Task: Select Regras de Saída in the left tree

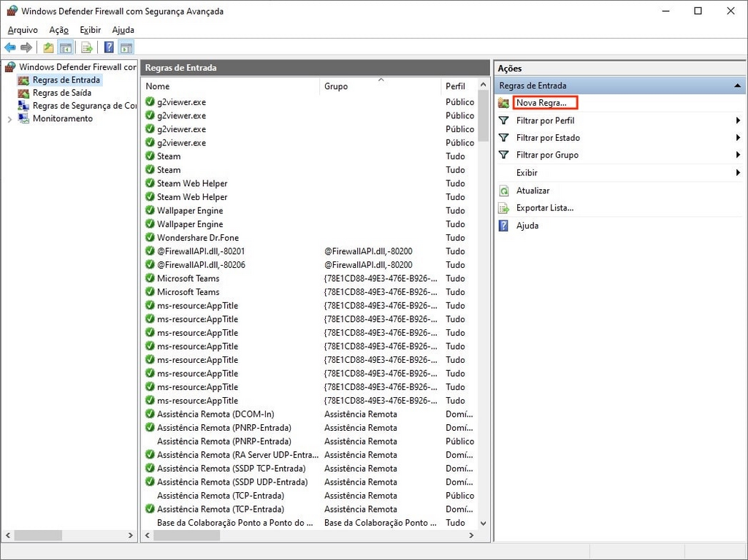Action: click(60, 93)
